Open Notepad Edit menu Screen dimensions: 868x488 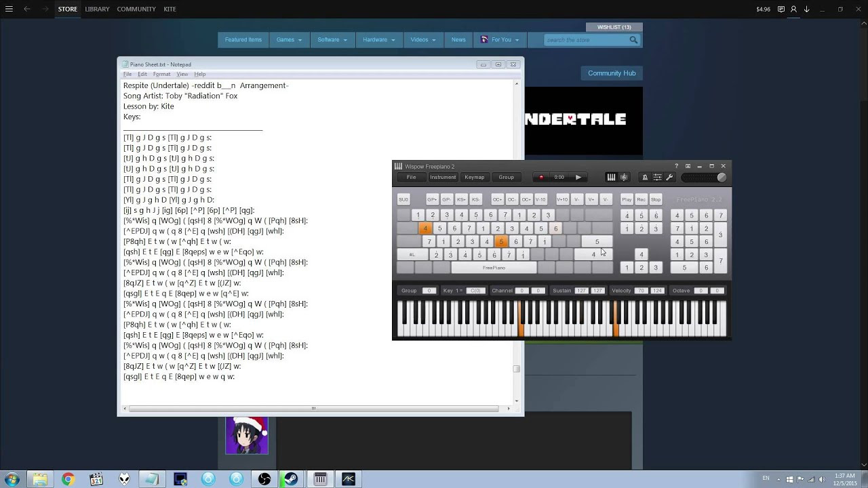(x=142, y=74)
